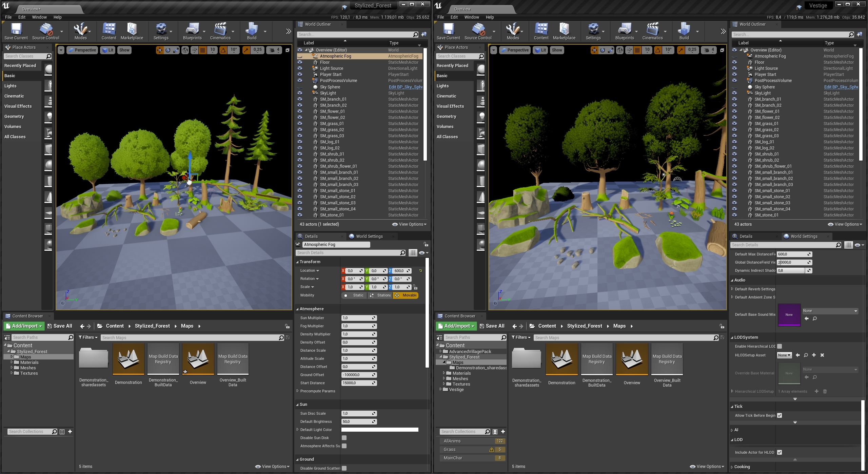
Task: Click Save All in left Content Browser
Action: pos(60,326)
